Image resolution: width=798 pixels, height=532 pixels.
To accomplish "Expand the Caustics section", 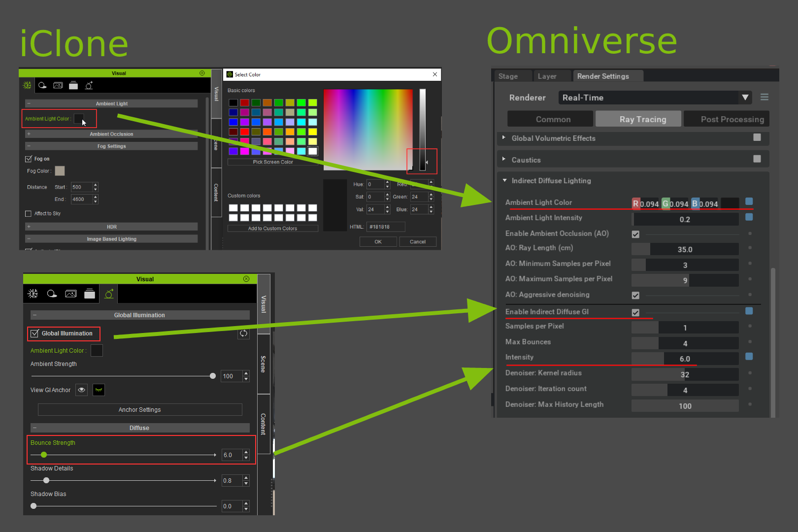I will tap(503, 159).
